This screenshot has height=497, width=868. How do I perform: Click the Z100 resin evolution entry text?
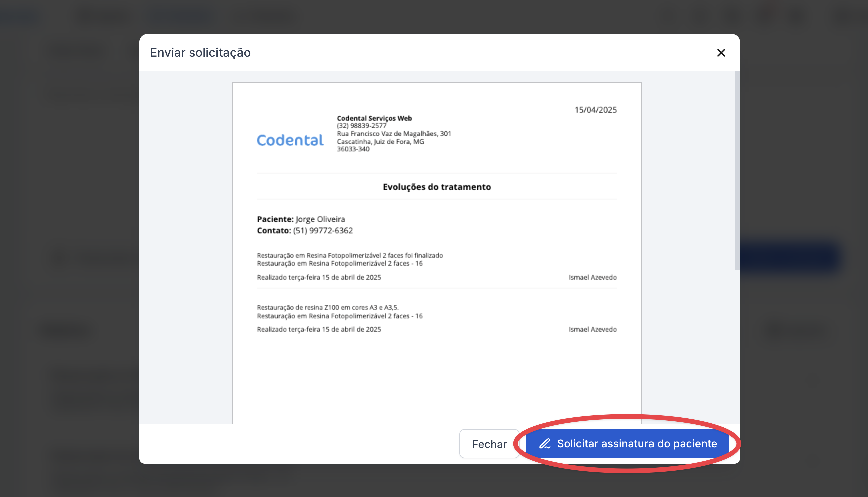[x=327, y=307]
